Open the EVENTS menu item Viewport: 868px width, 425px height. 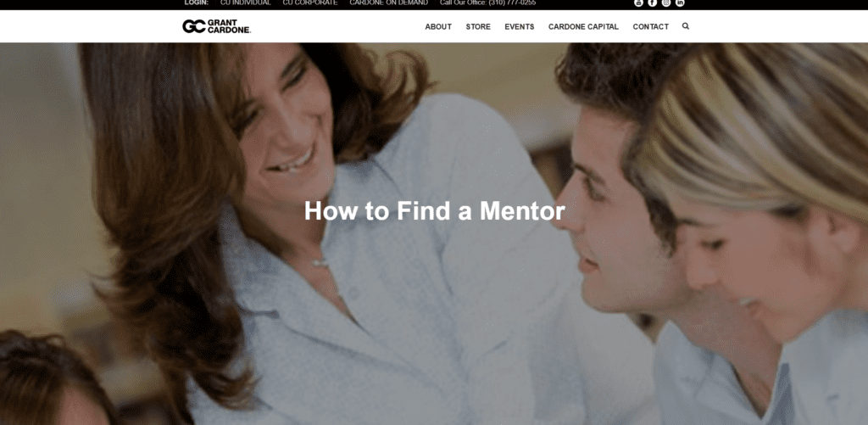(x=520, y=26)
